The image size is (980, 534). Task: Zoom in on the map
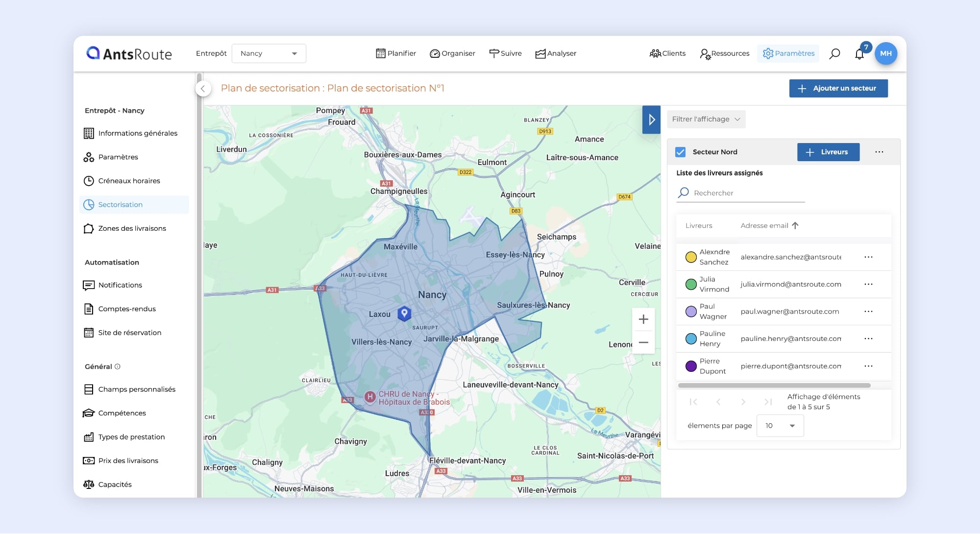coord(643,319)
